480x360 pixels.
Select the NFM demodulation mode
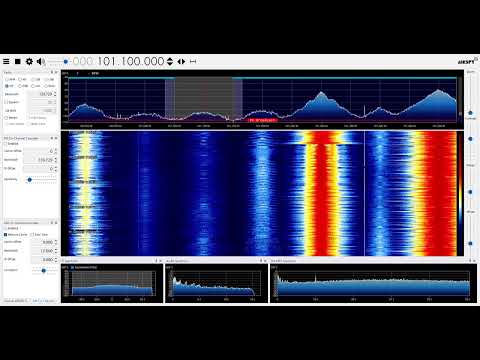(x=10, y=79)
